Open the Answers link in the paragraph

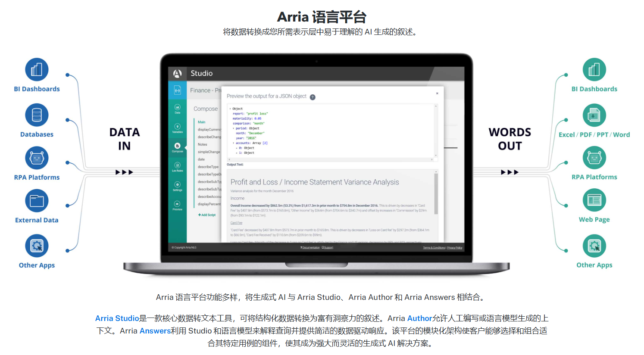coord(155,331)
